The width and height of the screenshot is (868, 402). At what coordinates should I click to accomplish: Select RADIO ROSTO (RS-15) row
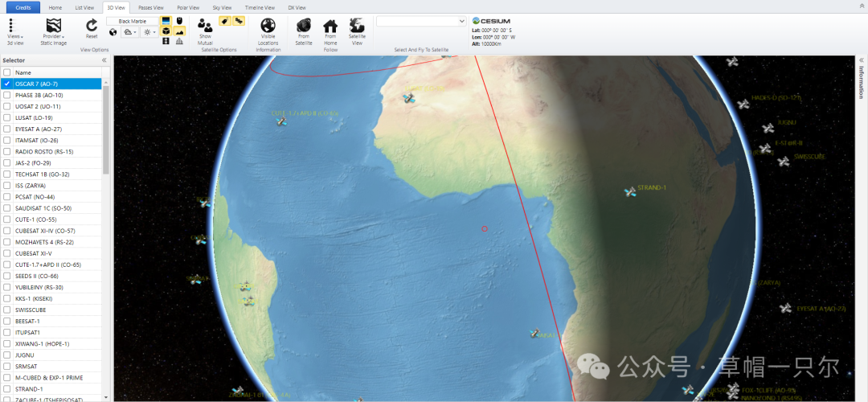(x=51, y=152)
